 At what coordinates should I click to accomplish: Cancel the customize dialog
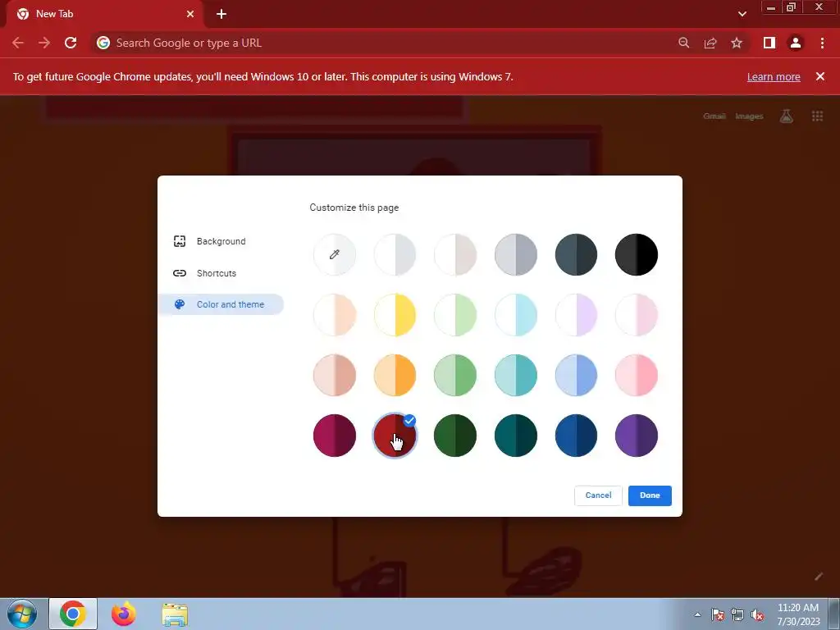pos(598,495)
